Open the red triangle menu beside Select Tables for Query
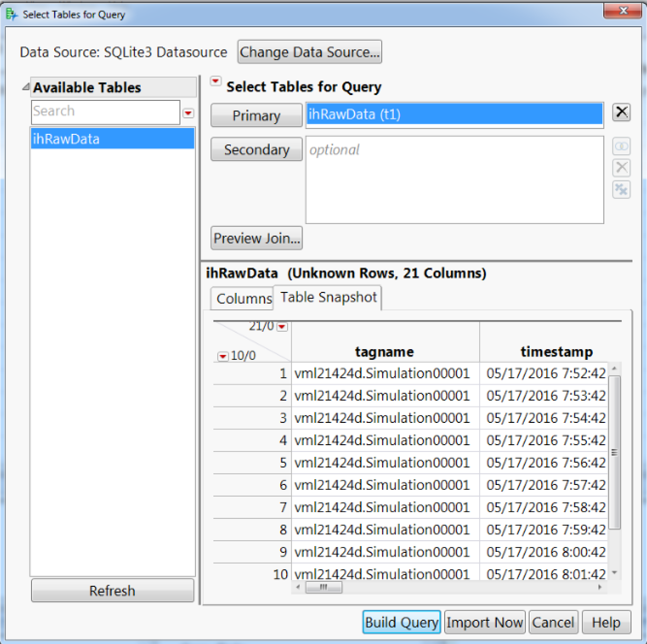The width and height of the screenshot is (647, 644). click(215, 81)
